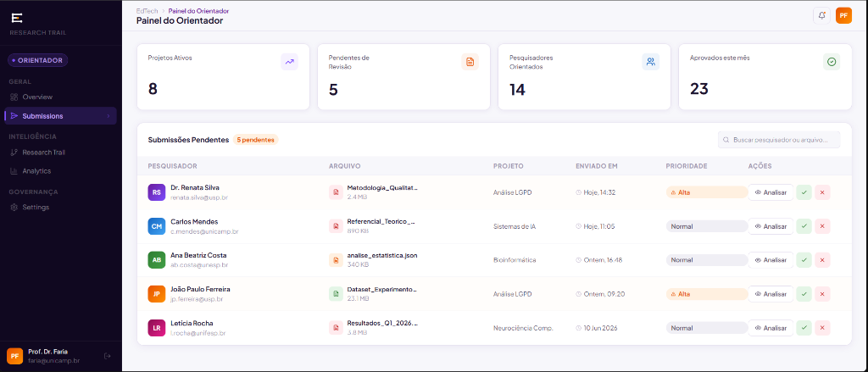868x372 pixels.
Task: Approve Ana Beatriz Costa's submission
Action: pyautogui.click(x=804, y=260)
